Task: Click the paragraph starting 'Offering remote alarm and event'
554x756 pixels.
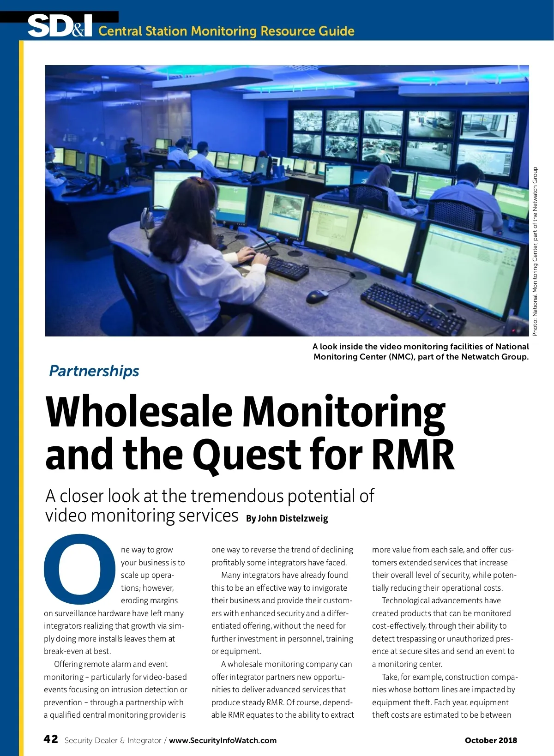Action: point(115,690)
